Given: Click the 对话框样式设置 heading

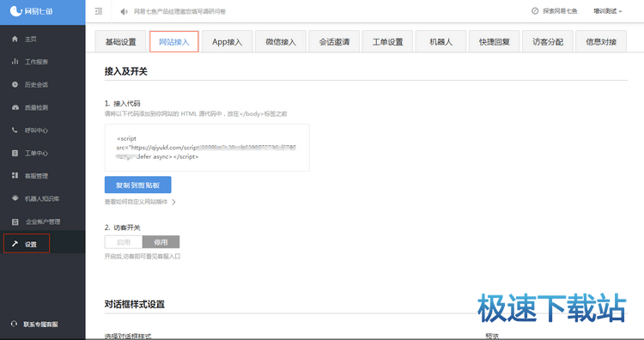Looking at the screenshot, I should point(134,304).
